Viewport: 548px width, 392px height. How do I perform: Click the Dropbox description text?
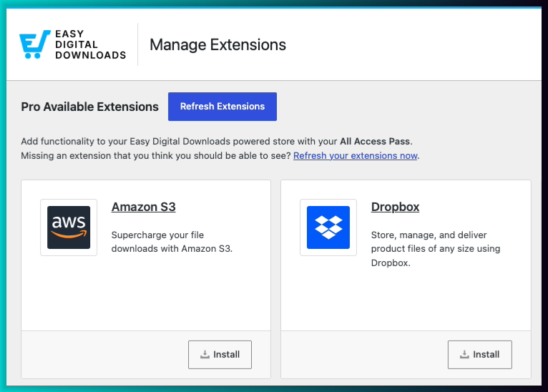pyautogui.click(x=436, y=249)
